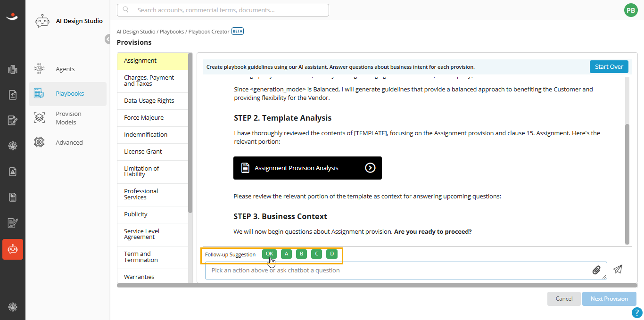Viewport: 644px width, 320px height.
Task: Focus the top search accounts field
Action: click(x=223, y=10)
